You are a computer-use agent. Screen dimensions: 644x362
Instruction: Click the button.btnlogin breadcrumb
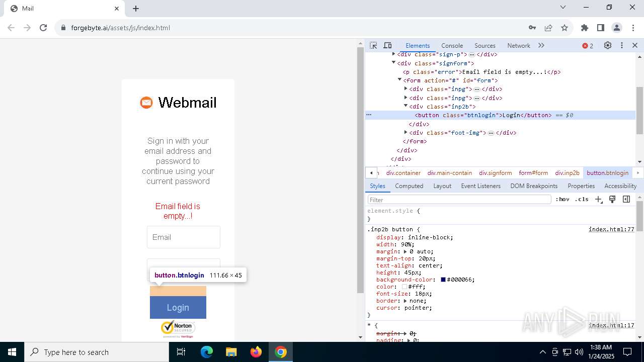click(x=607, y=173)
